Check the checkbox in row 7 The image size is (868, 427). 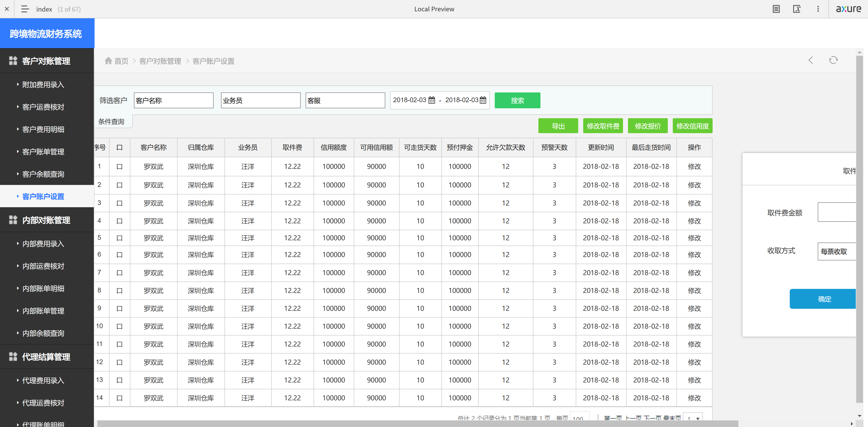click(119, 273)
